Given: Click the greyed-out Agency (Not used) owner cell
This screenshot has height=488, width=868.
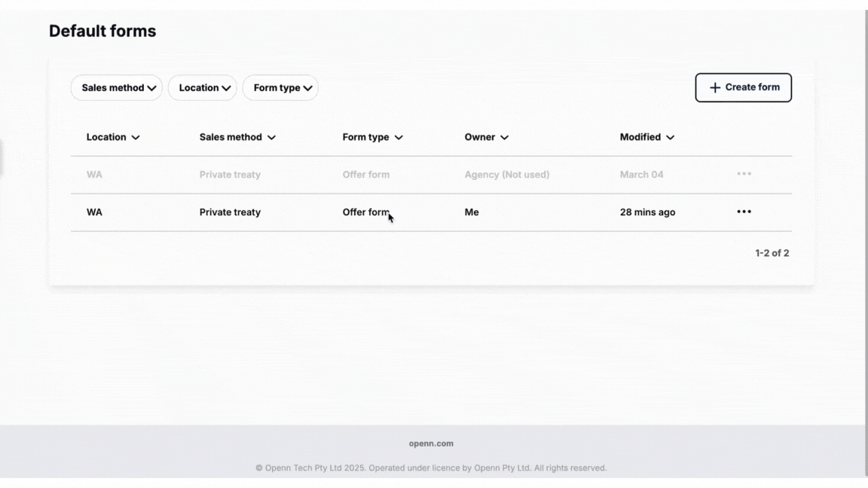Looking at the screenshot, I should coord(506,175).
